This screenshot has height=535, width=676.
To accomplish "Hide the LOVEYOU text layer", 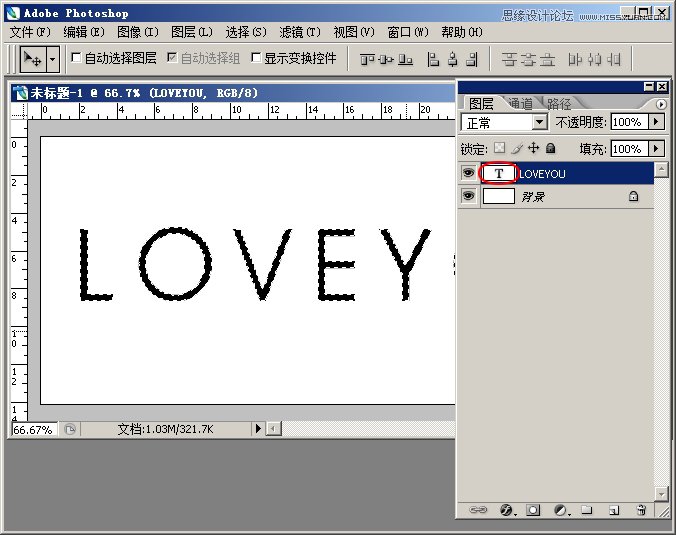I will [x=467, y=173].
